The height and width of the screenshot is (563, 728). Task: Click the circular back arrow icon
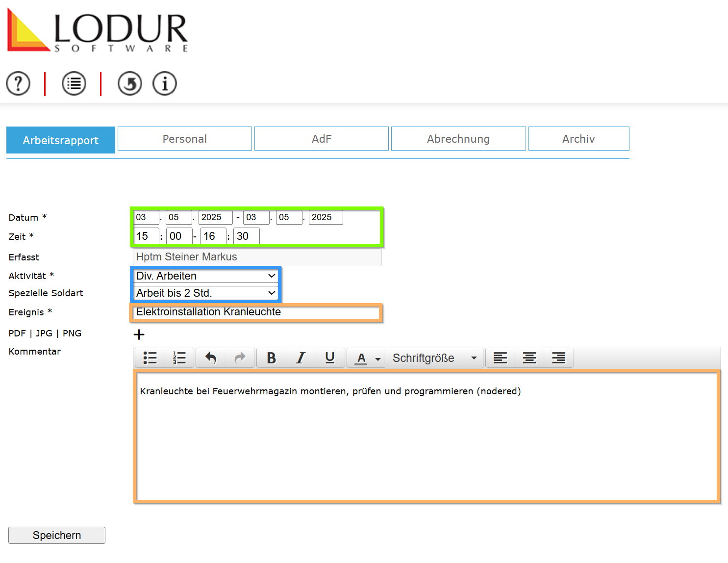pos(130,83)
